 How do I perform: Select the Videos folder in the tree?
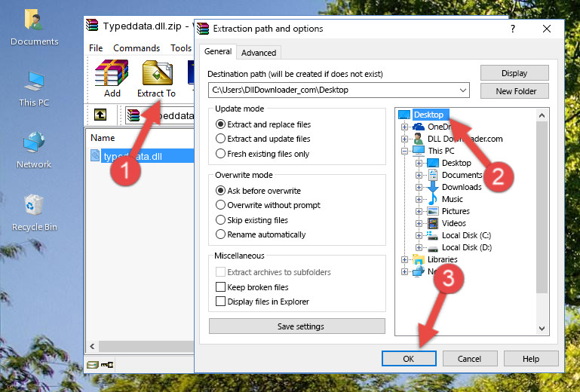(x=454, y=223)
